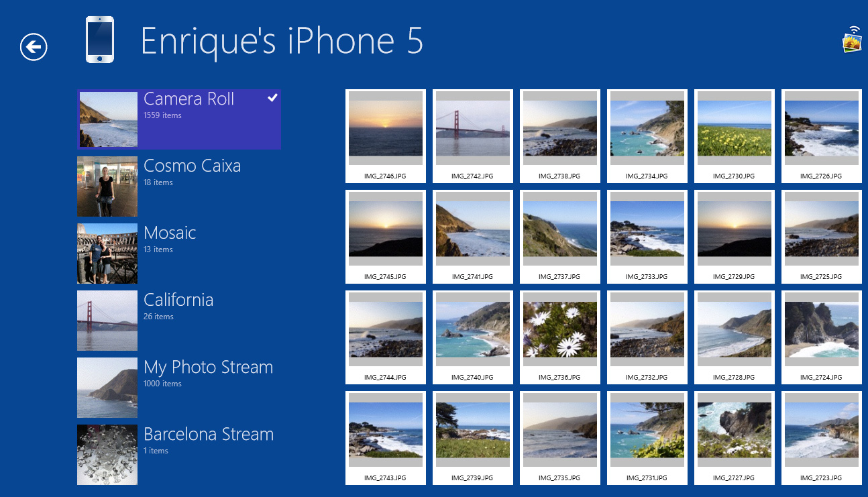Select photo IMG_2725.JPG
The height and width of the screenshot is (497, 868).
tap(822, 237)
